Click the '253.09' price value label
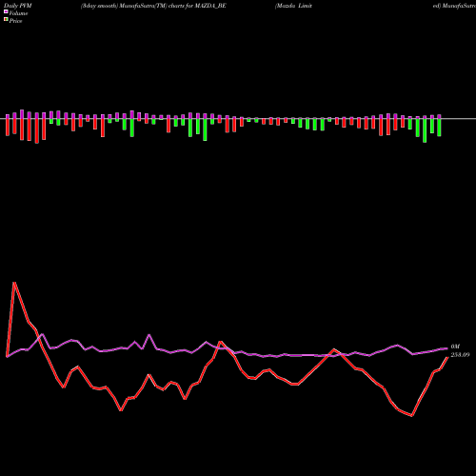476x476 pixels. tap(460, 355)
